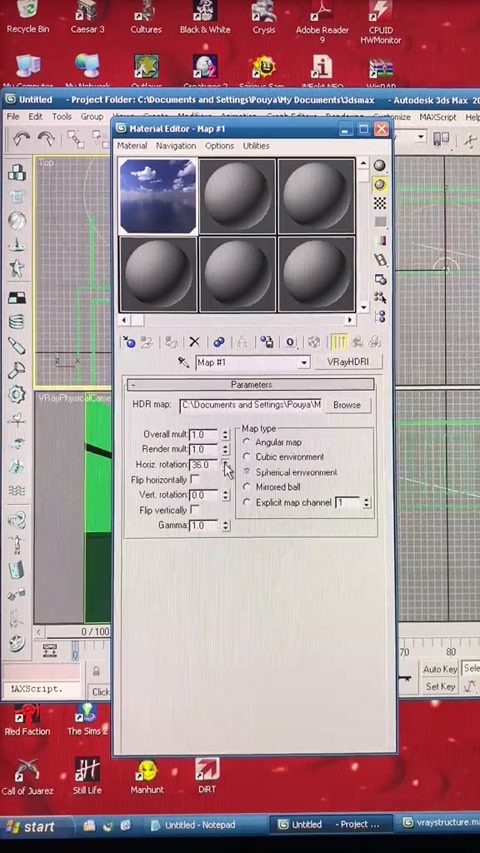The width and height of the screenshot is (480, 853).
Task: Click Material Editor Options icon in side column
Action: (380, 279)
